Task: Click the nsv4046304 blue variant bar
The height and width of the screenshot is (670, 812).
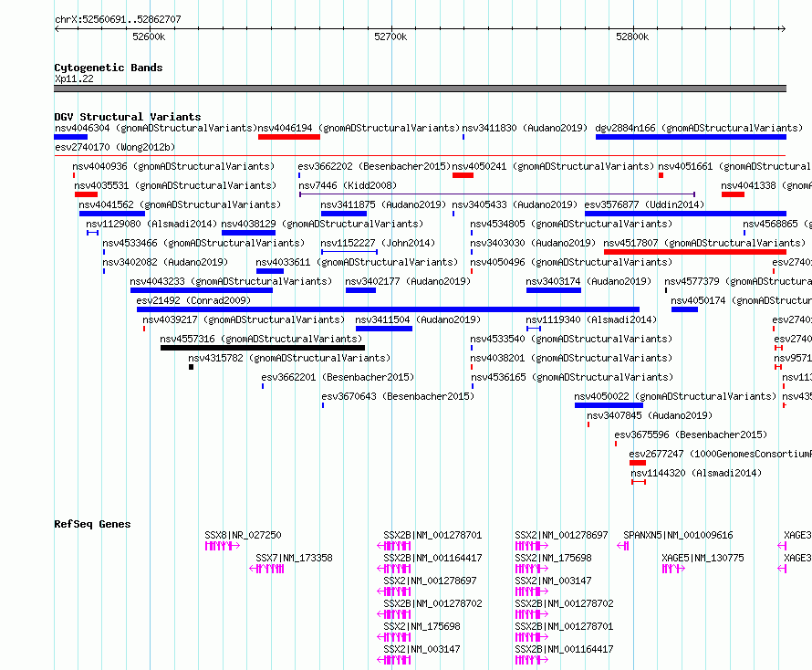Action: coord(70,137)
